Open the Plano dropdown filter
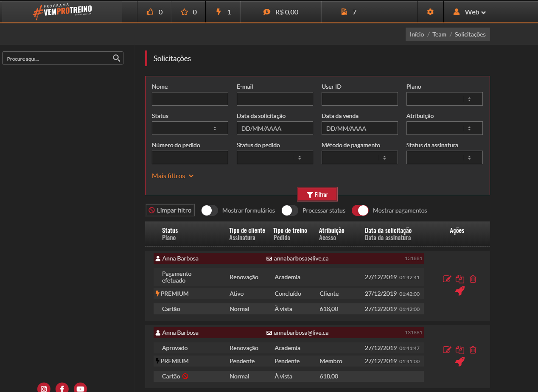538x392 pixels. click(444, 99)
